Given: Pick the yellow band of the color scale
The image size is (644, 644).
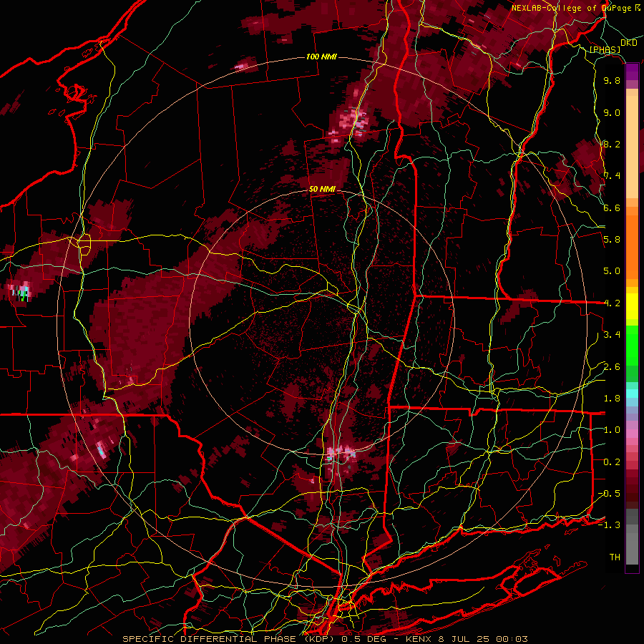Looking at the screenshot, I should (632, 306).
